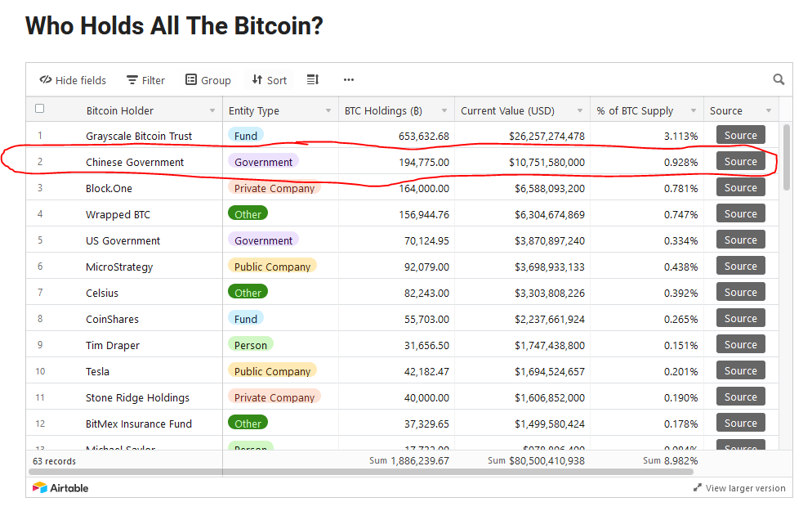
Task: Click the Other tag for Wrapped BTC
Action: click(248, 214)
